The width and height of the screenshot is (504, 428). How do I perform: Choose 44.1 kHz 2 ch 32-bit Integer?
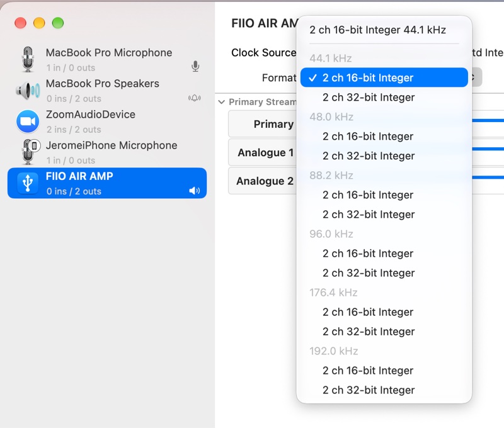coord(384,97)
